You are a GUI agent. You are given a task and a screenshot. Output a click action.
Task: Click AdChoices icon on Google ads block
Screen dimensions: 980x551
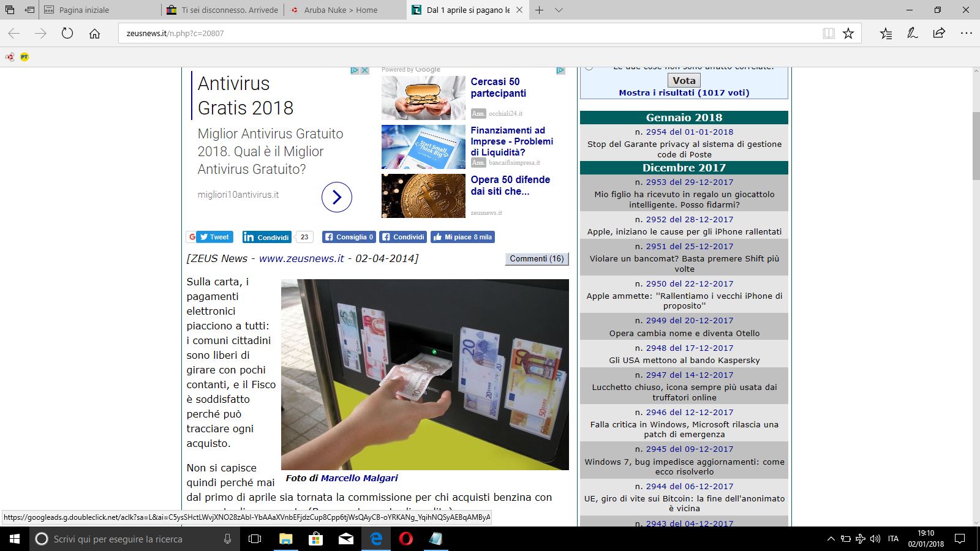point(560,70)
